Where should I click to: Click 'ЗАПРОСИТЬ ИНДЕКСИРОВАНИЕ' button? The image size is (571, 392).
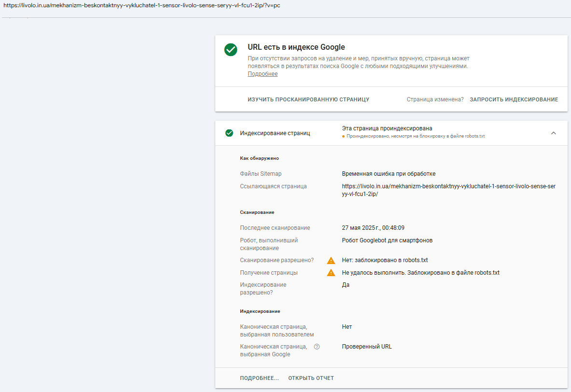point(514,99)
